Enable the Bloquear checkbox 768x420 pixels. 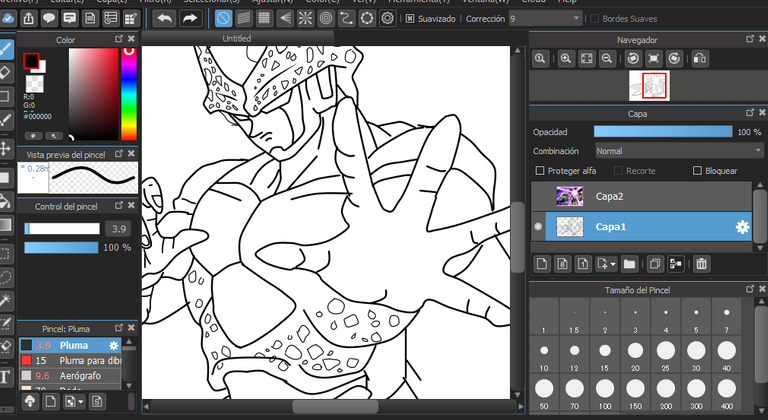pos(697,171)
